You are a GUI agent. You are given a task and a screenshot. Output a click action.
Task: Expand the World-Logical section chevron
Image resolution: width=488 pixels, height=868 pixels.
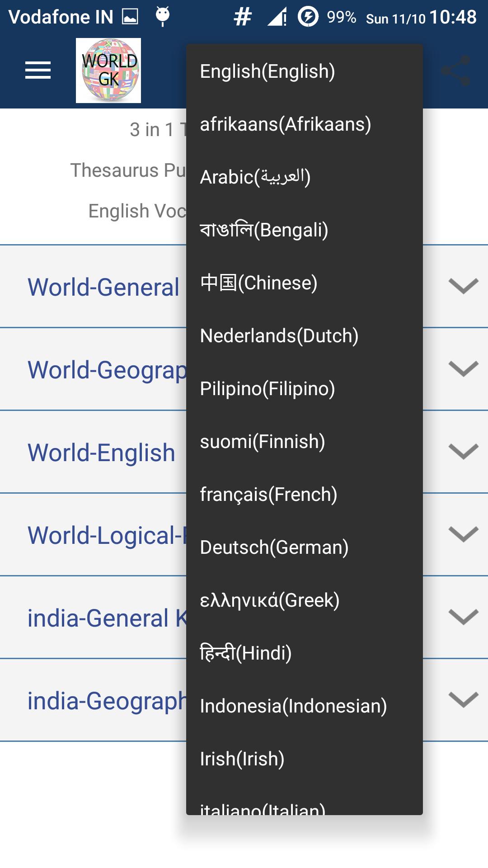[463, 534]
